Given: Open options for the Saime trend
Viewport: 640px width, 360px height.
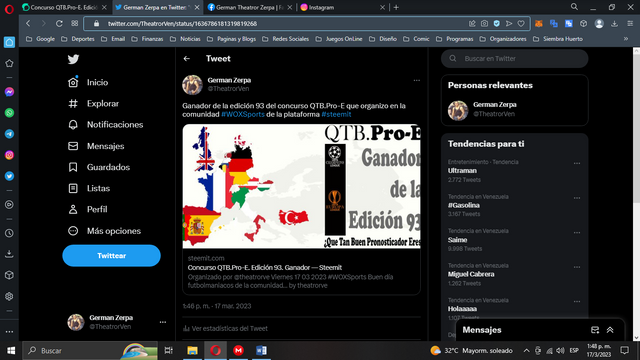Looking at the screenshot, I should click(x=577, y=233).
